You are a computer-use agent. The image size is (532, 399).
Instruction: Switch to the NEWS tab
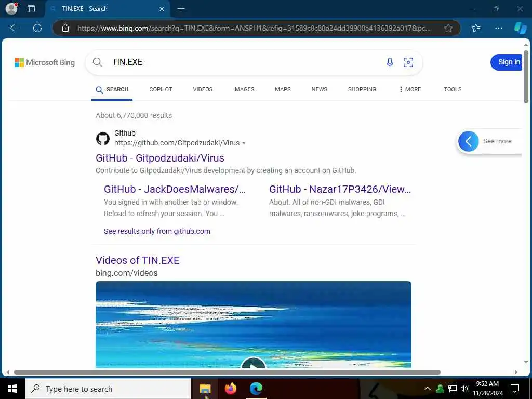pyautogui.click(x=320, y=89)
